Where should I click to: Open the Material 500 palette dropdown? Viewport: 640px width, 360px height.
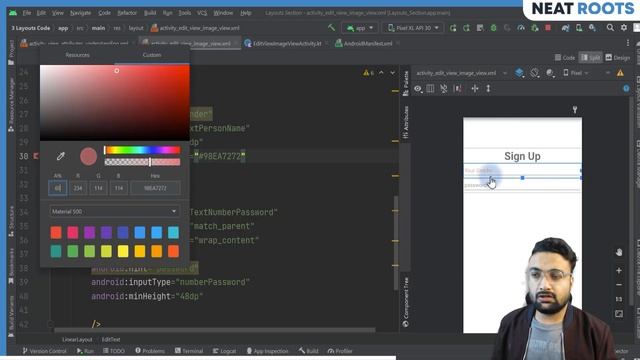pos(114,211)
